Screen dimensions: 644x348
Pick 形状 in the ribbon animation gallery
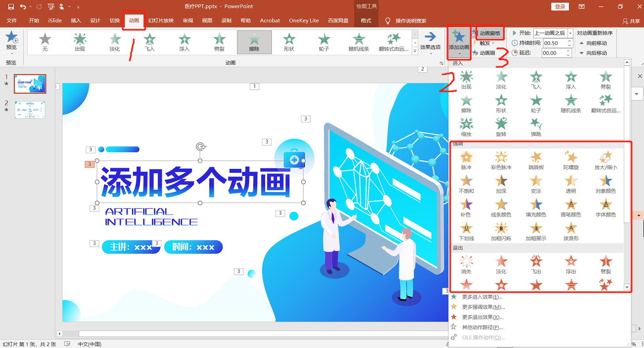click(x=289, y=42)
